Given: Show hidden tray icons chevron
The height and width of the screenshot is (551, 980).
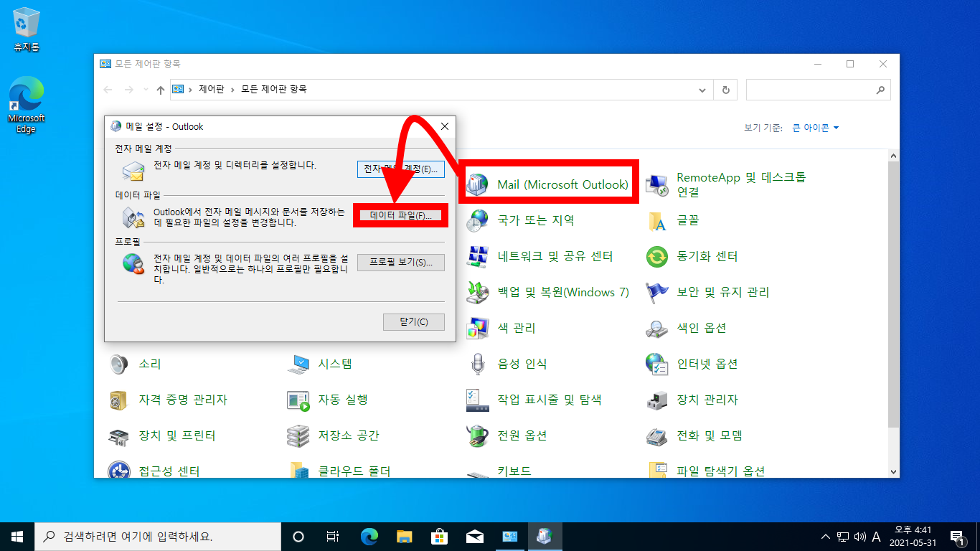Looking at the screenshot, I should [x=826, y=537].
